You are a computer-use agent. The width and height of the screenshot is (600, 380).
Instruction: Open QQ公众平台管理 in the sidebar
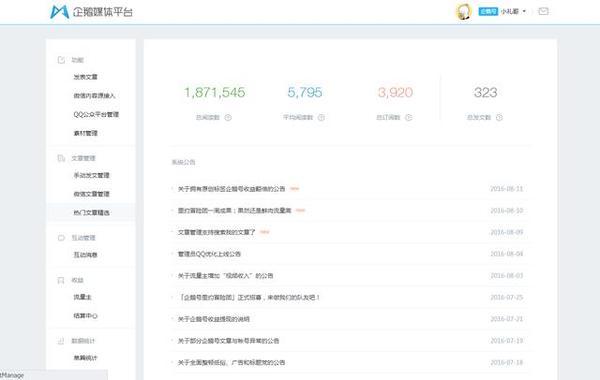tap(96, 114)
